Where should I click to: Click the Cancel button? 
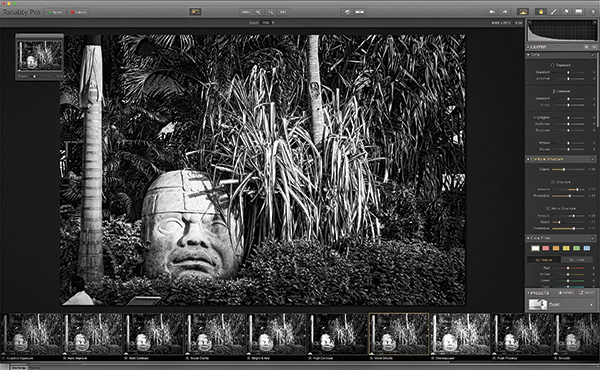78,12
